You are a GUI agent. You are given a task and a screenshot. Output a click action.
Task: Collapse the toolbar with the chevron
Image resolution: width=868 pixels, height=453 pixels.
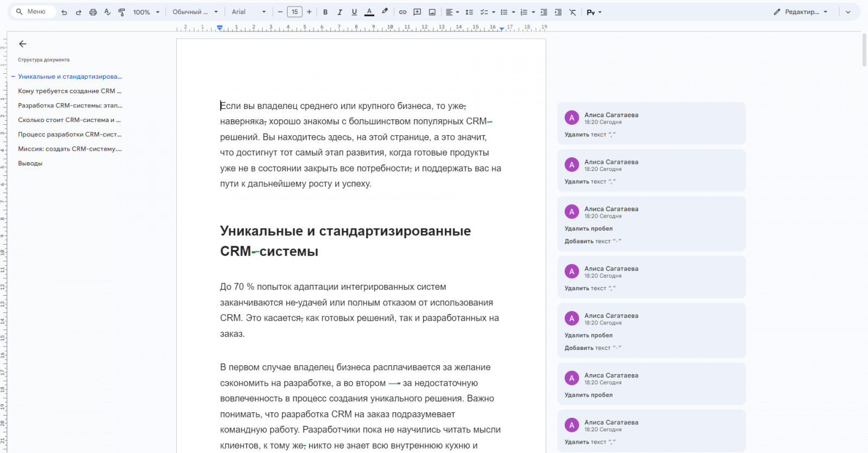coord(848,12)
